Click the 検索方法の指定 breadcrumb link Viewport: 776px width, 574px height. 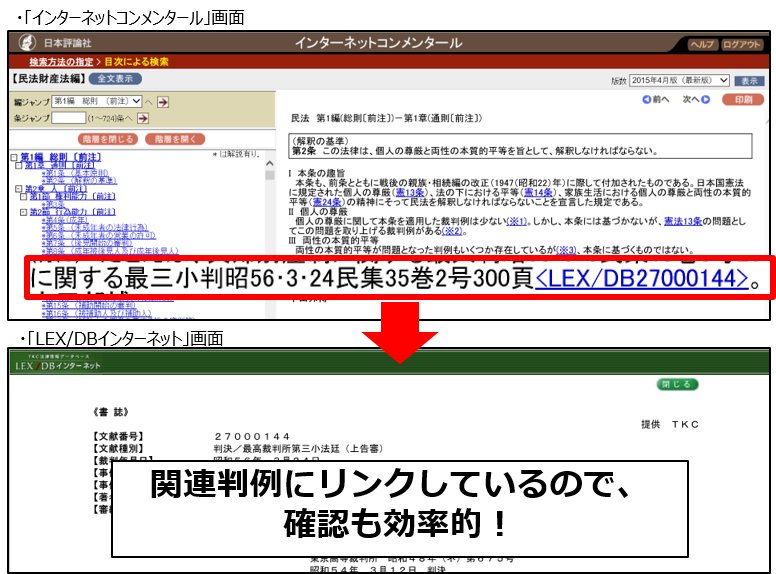coord(62,62)
